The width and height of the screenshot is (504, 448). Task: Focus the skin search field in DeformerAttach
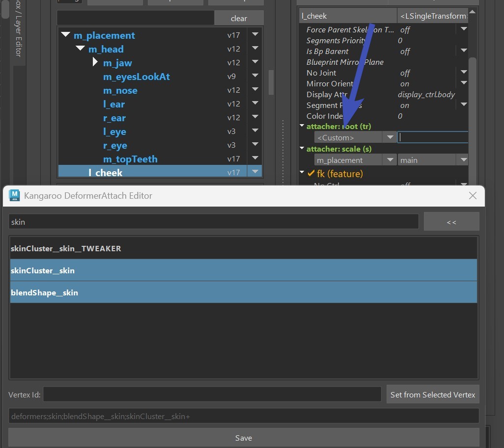pos(213,222)
